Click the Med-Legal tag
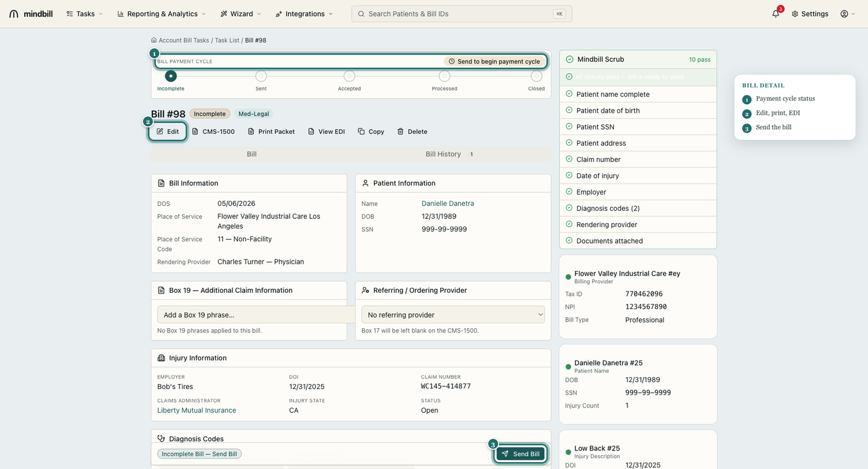Viewport: 868px width, 469px height. point(254,114)
